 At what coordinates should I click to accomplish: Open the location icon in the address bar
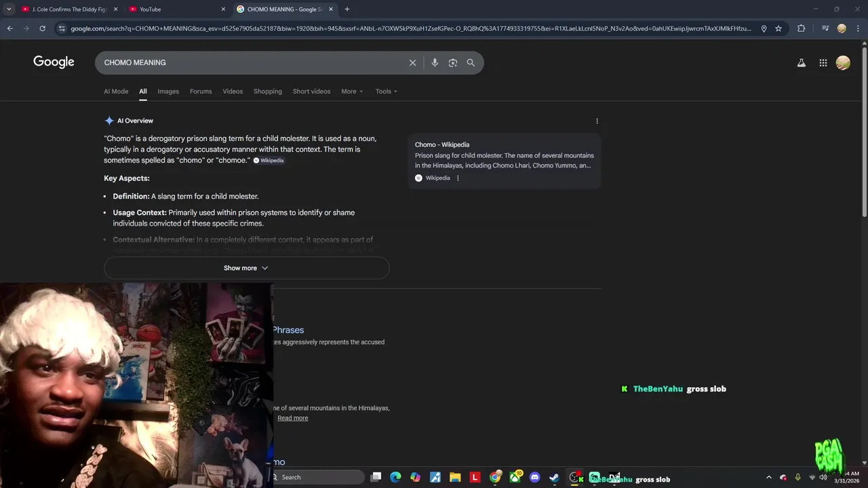764,28
